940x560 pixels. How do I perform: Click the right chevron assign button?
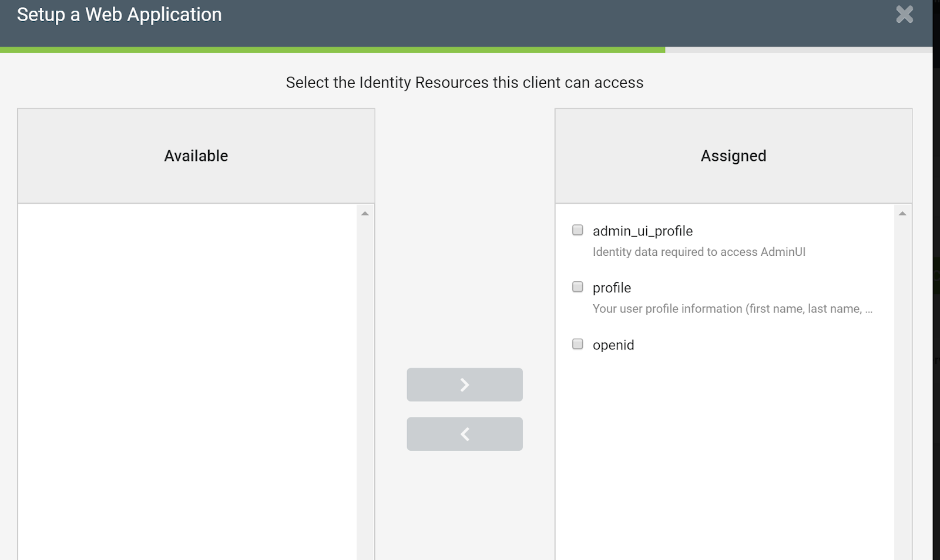click(x=464, y=384)
